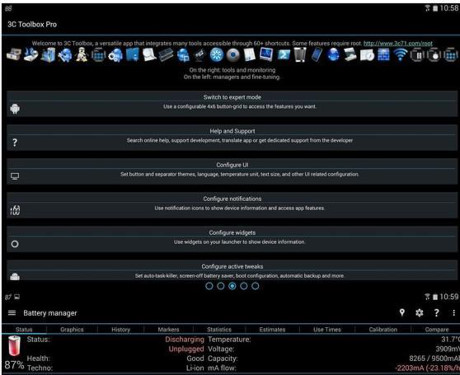Select the last page indicator dot
This screenshot has height=375, width=460.
[x=255, y=286]
